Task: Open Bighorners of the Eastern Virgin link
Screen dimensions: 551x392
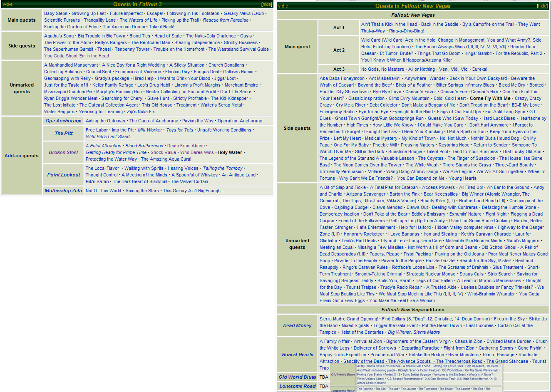Action: tap(418, 341)
